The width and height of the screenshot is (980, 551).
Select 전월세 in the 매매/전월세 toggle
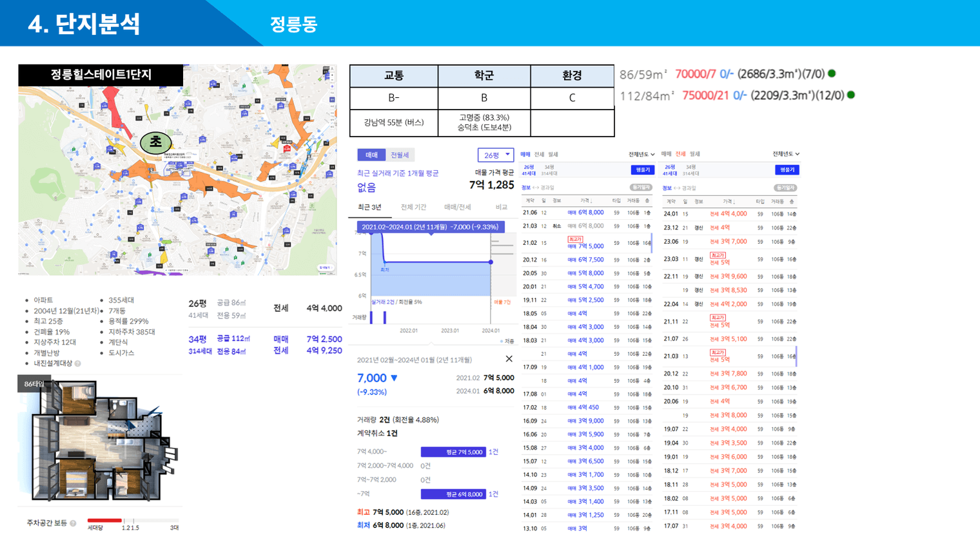[400, 155]
